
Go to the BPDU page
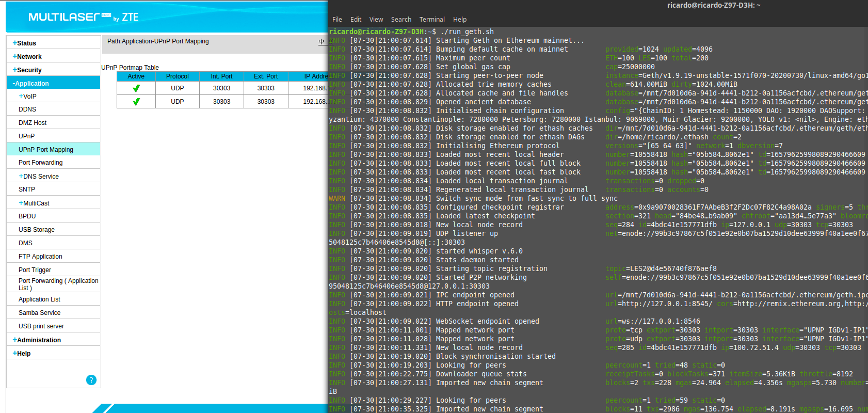tap(27, 216)
